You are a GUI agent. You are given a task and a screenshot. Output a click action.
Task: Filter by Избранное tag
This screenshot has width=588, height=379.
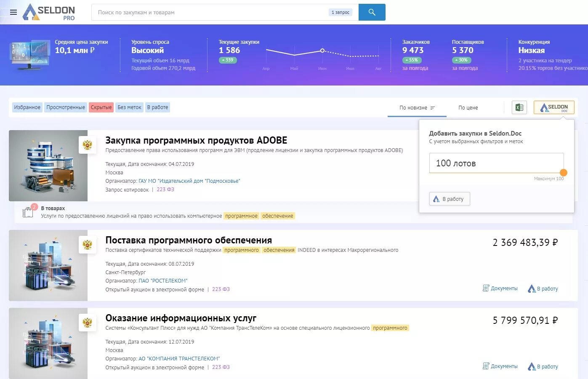click(27, 107)
